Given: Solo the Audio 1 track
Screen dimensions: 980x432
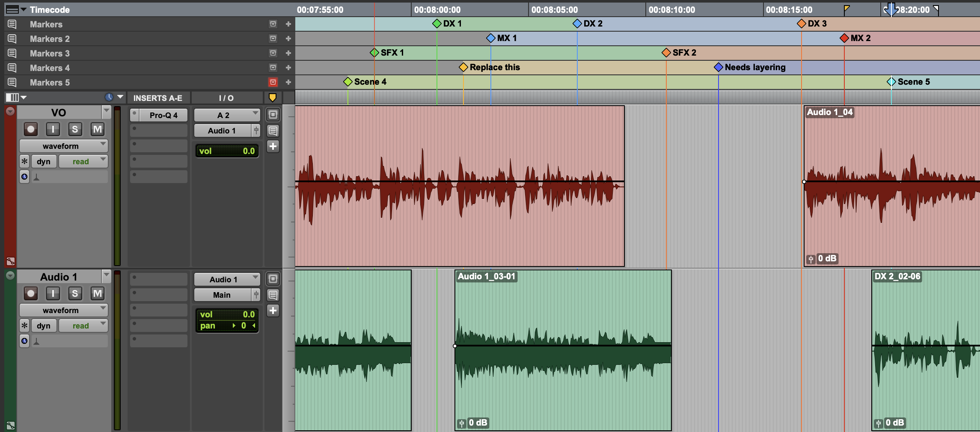Looking at the screenshot, I should [75, 293].
